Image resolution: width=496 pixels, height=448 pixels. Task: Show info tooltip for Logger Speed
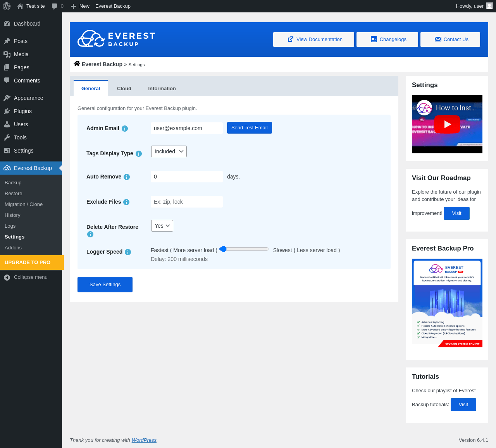[x=128, y=252]
